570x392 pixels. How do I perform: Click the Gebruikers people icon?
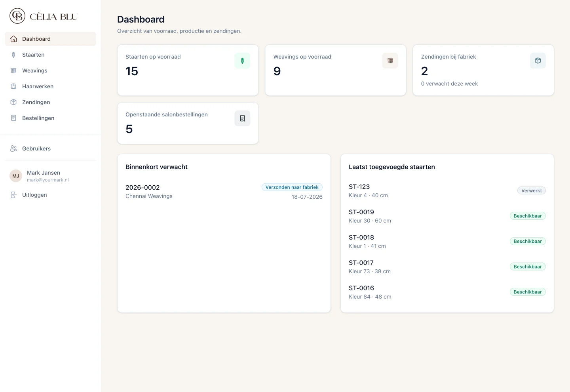13,148
